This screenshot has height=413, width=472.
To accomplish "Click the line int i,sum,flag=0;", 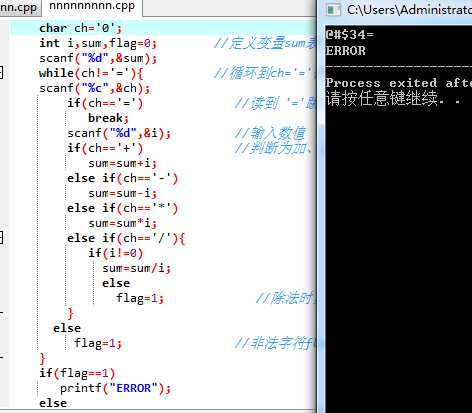I will click(98, 43).
